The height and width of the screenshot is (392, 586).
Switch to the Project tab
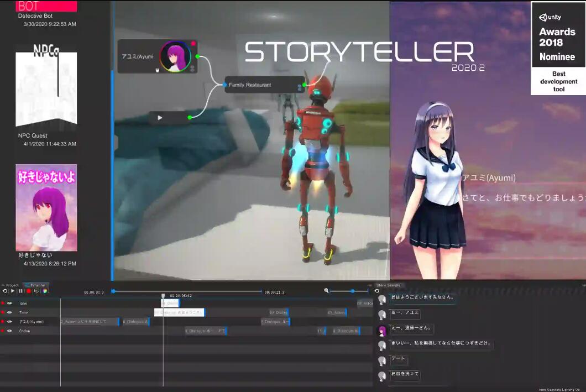click(x=11, y=285)
